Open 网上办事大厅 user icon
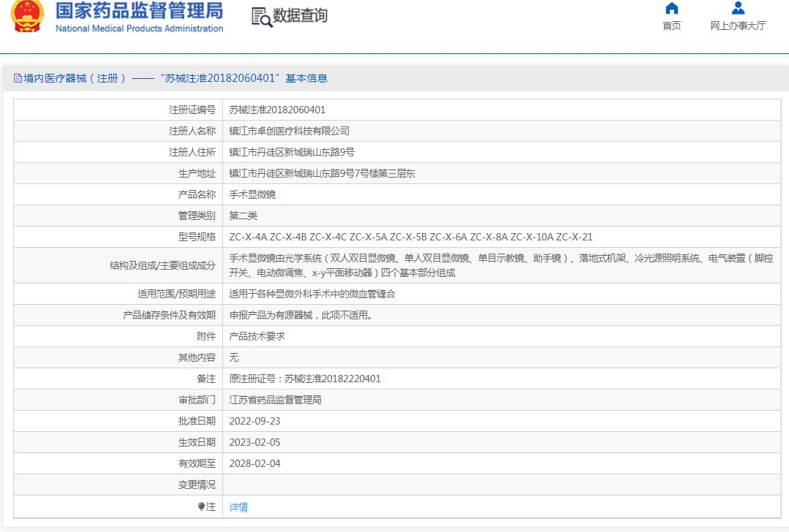Viewport: 789px width, 532px height. point(738,8)
